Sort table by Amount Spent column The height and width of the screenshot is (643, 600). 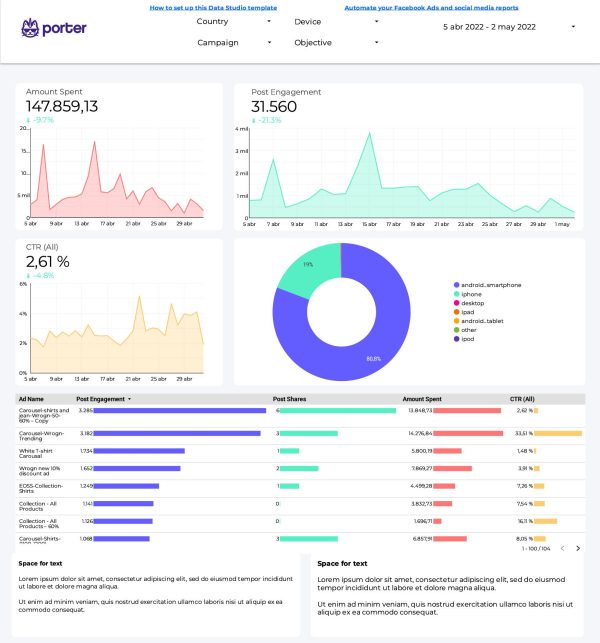tap(427, 399)
